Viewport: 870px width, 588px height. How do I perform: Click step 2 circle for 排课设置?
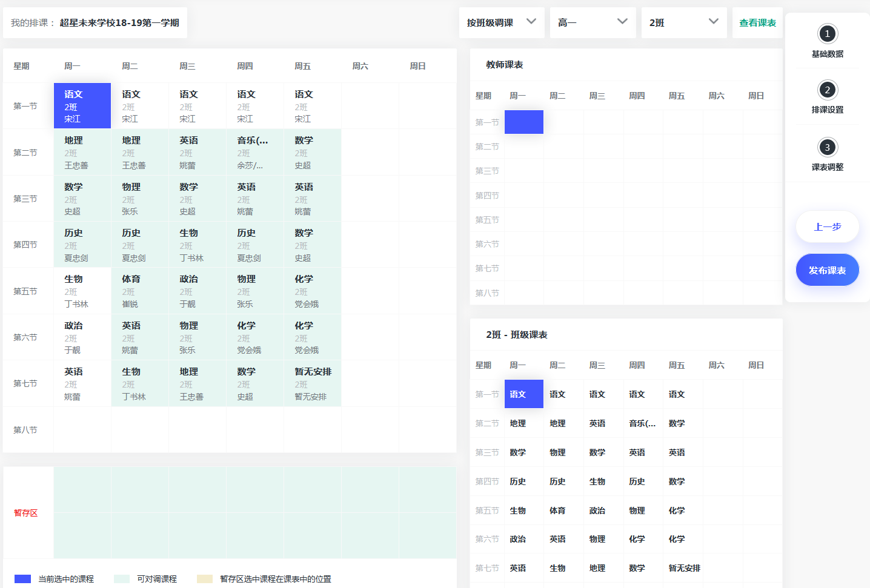pyautogui.click(x=827, y=90)
